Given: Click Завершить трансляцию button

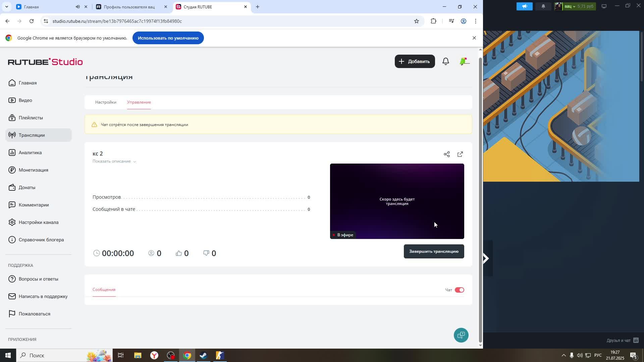Looking at the screenshot, I should point(434,251).
